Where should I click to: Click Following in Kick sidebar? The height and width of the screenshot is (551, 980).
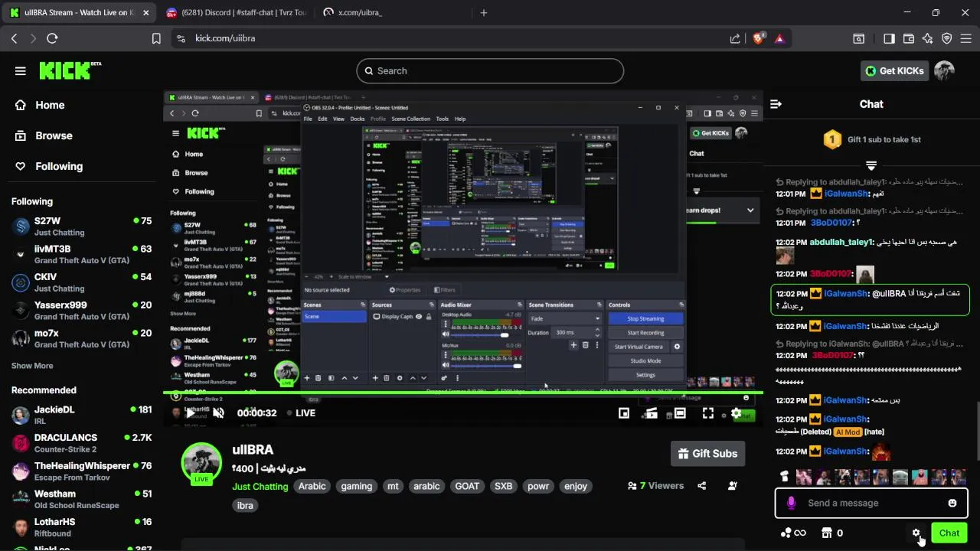coord(59,166)
